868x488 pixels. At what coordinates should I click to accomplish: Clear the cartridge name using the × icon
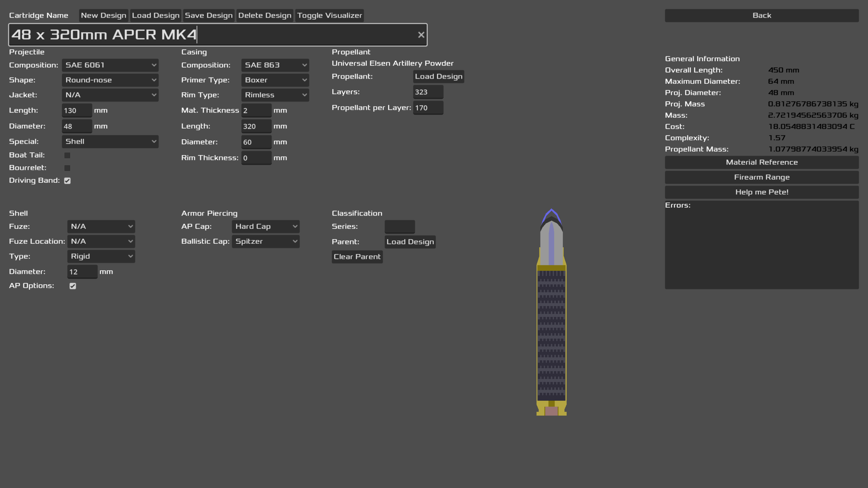pyautogui.click(x=421, y=35)
